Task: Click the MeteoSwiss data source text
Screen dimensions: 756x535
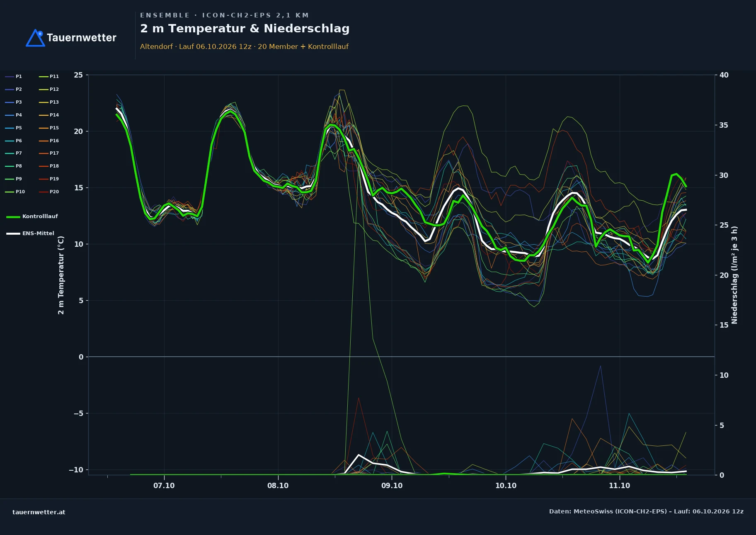Action: 646,511
